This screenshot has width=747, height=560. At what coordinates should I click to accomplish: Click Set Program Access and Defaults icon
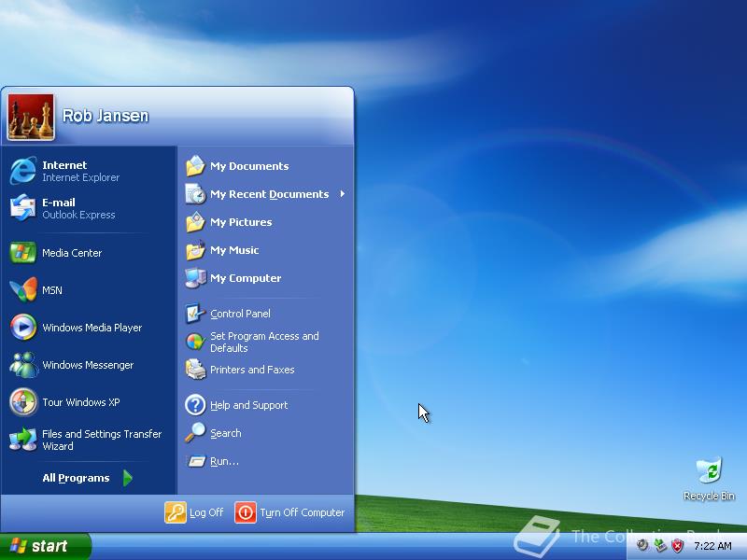(x=195, y=342)
